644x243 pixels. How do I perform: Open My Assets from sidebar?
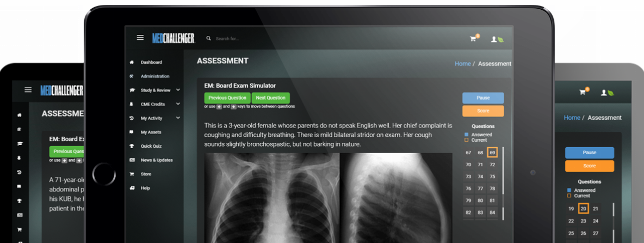point(151,132)
